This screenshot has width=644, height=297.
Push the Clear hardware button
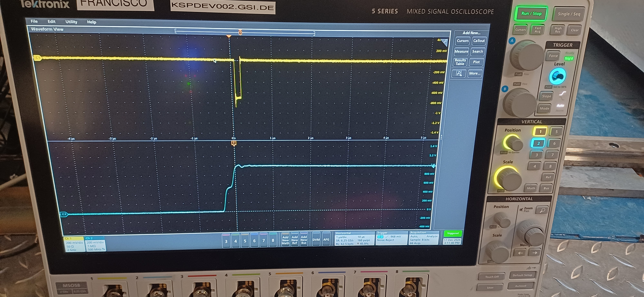click(x=574, y=30)
